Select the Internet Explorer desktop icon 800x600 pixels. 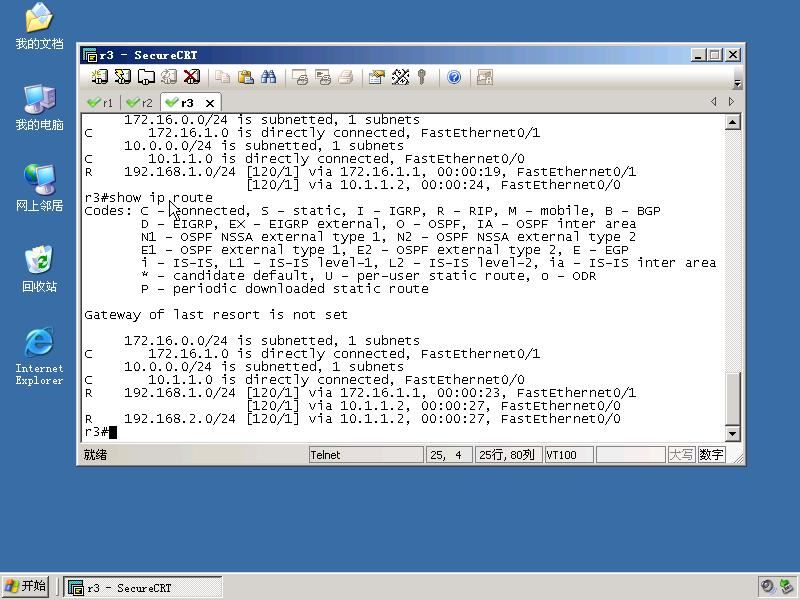tap(39, 356)
